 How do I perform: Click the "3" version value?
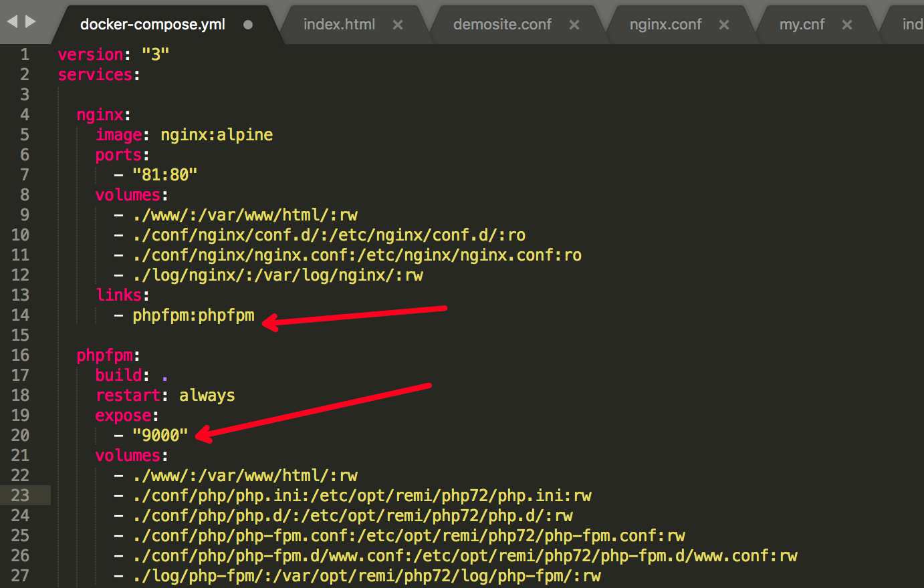coord(155,54)
